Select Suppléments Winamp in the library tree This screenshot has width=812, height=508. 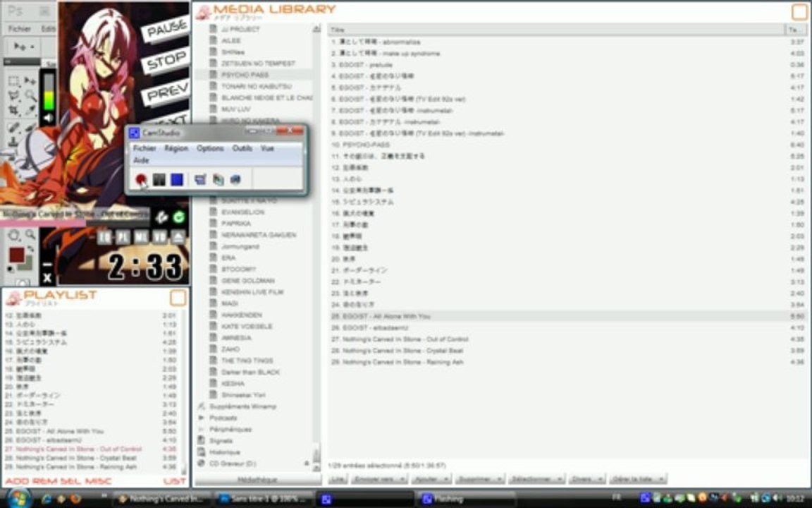coord(243,406)
